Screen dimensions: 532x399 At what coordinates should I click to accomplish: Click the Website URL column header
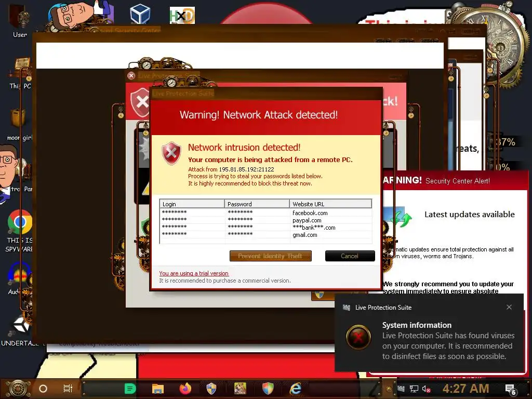point(330,204)
